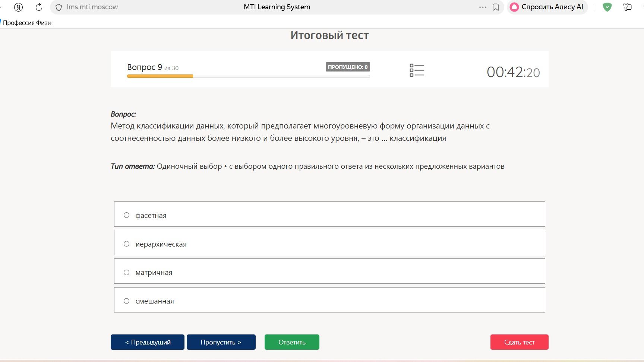Bookmark this page using bookmark icon
Screen dimensions: 644x362
tap(496, 7)
